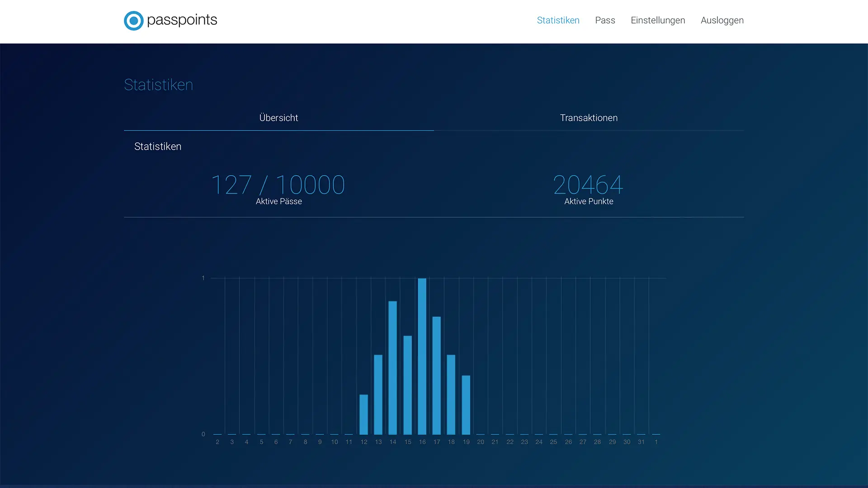The width and height of the screenshot is (868, 488).
Task: Select the Übersicht tab
Action: (278, 118)
